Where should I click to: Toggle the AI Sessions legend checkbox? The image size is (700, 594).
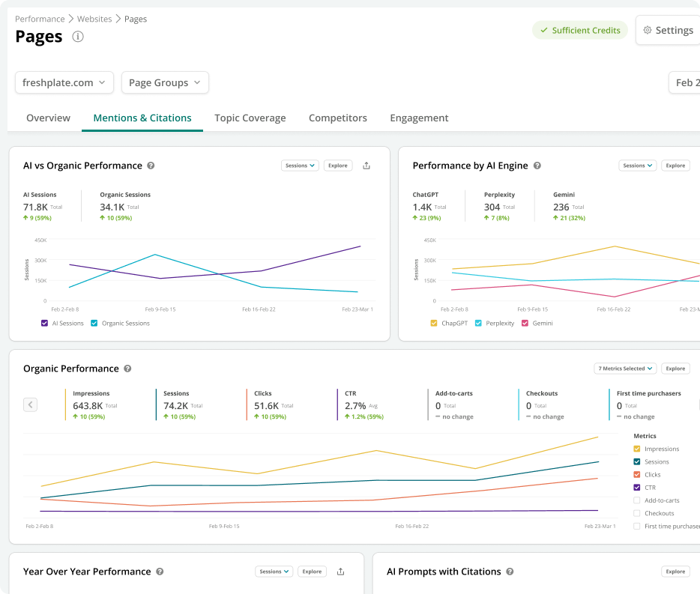click(x=45, y=324)
